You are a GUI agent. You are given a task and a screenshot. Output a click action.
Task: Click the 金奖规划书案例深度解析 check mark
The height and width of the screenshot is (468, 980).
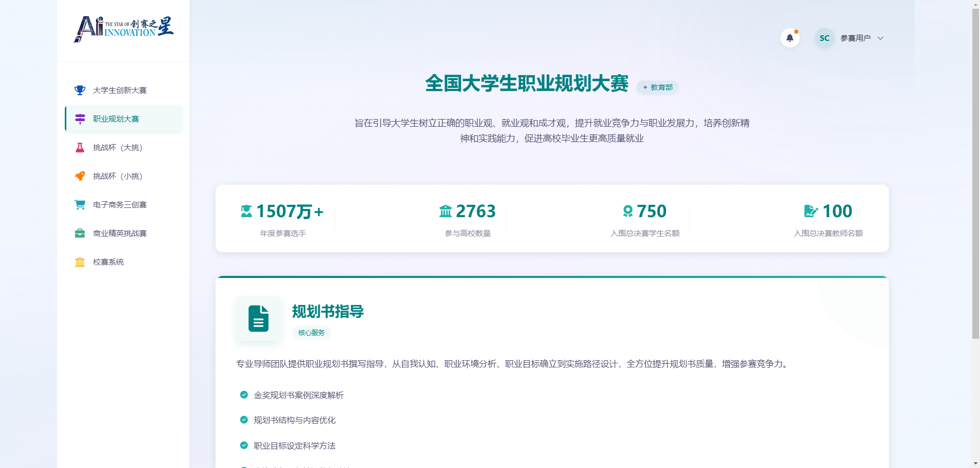[244, 395]
